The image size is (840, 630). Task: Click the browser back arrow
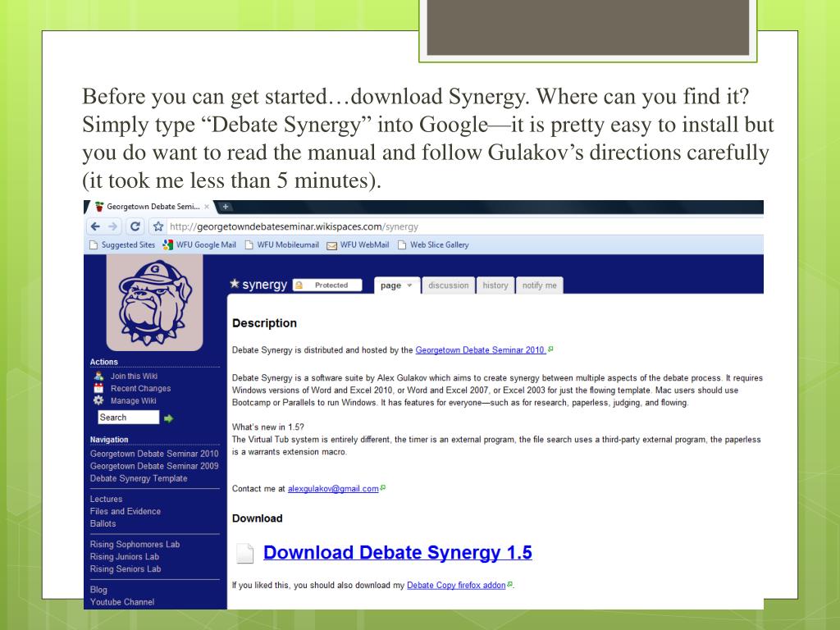coord(95,226)
